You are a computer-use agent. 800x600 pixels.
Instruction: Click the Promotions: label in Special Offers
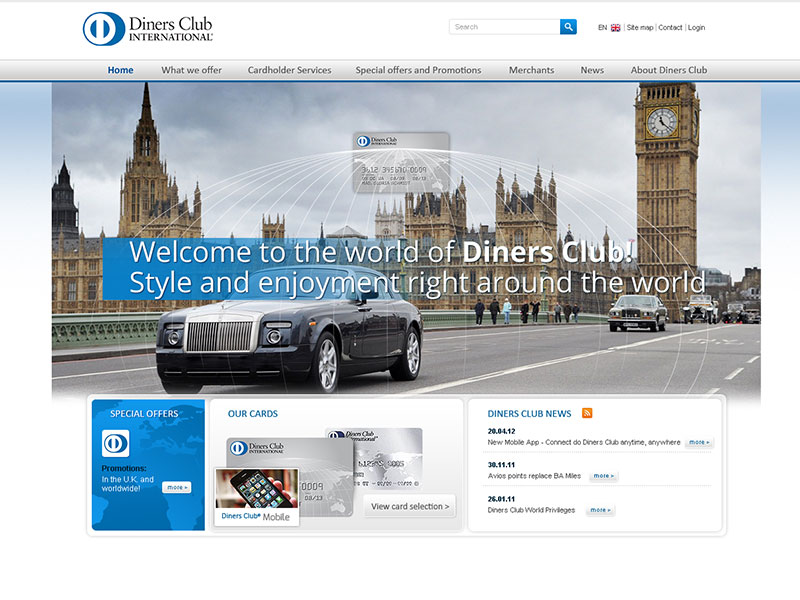[123, 468]
